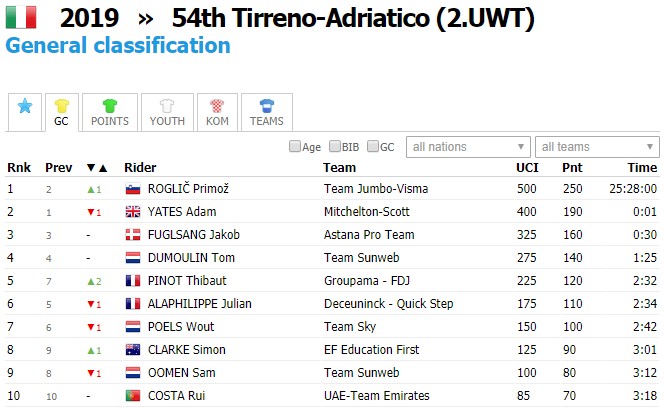664x408 pixels.
Task: Click the blue TEAMS jersey icon
Action: pyautogui.click(x=266, y=106)
